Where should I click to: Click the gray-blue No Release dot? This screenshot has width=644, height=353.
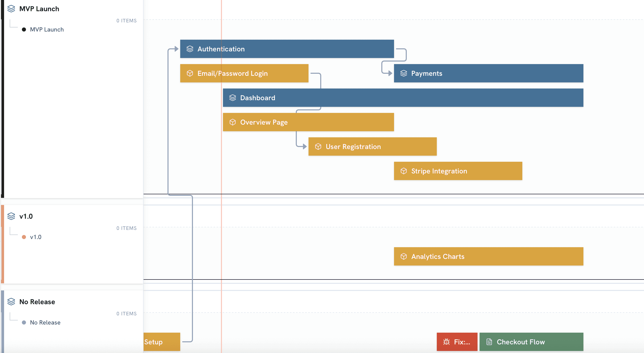[24, 322]
